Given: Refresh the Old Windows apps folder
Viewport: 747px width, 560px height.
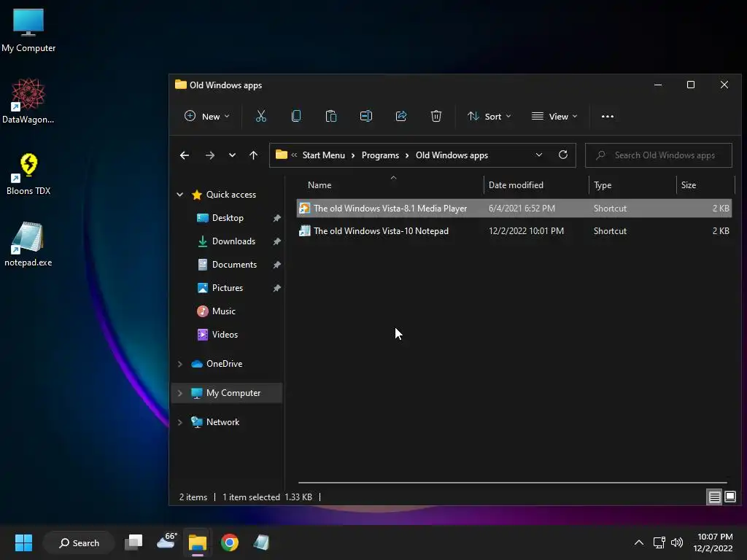Looking at the screenshot, I should 563,155.
